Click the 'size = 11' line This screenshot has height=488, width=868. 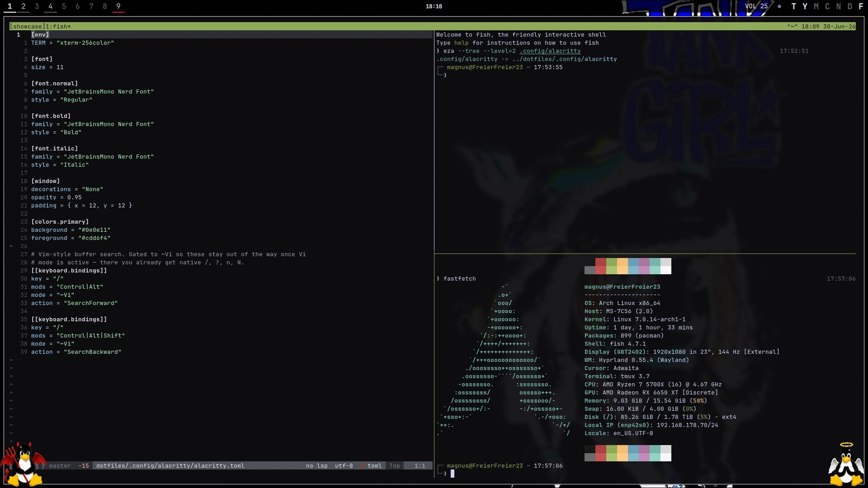coord(47,67)
